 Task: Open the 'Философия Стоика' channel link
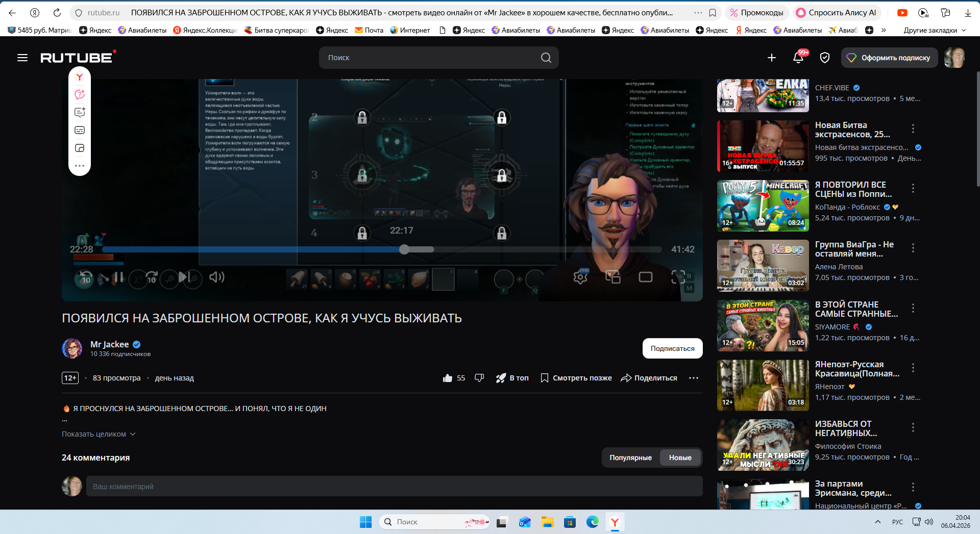848,446
